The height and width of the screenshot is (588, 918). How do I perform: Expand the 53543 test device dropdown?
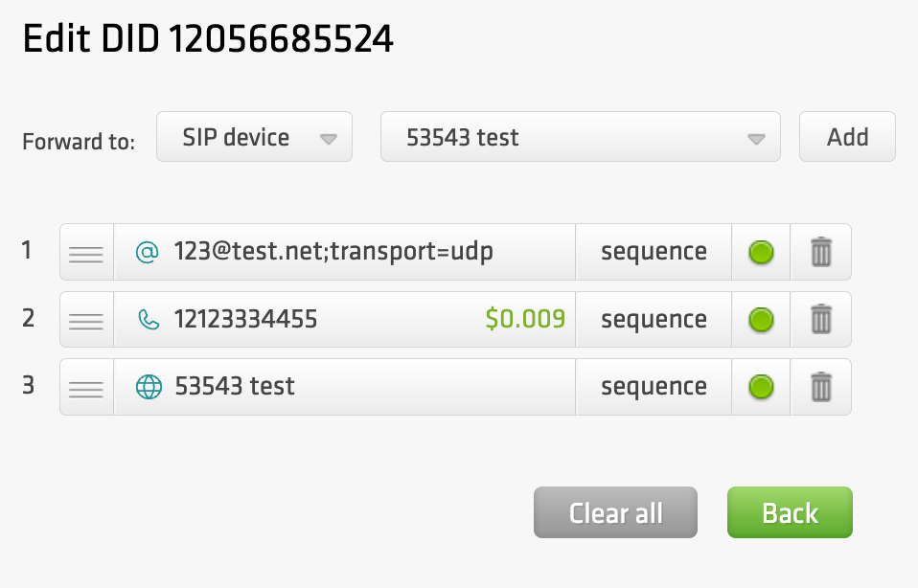[580, 137]
